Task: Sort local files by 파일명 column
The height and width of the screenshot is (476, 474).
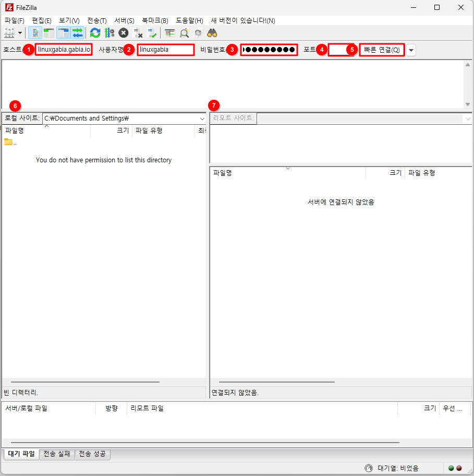Action: pyautogui.click(x=46, y=130)
